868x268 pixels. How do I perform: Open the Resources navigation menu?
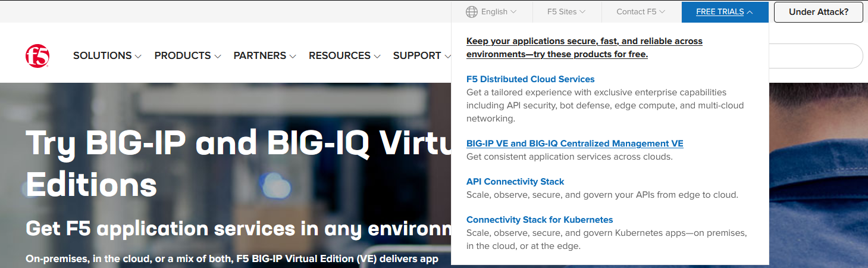tap(340, 55)
